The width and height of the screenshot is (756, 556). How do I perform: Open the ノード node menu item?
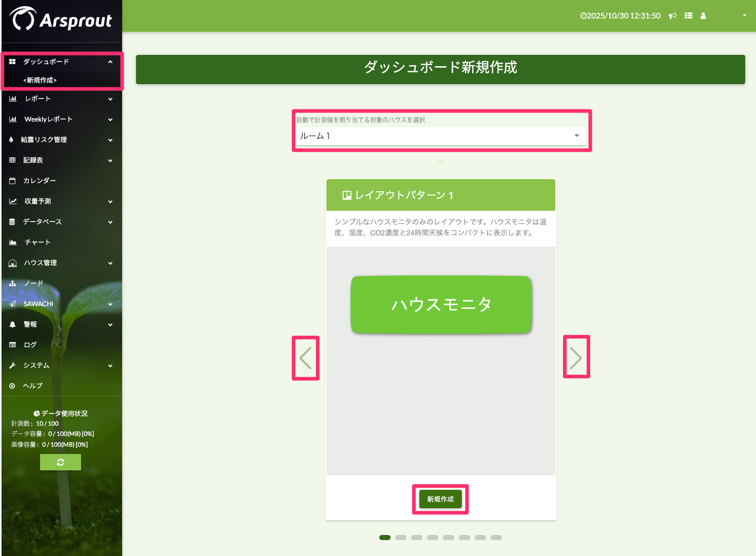(x=33, y=283)
